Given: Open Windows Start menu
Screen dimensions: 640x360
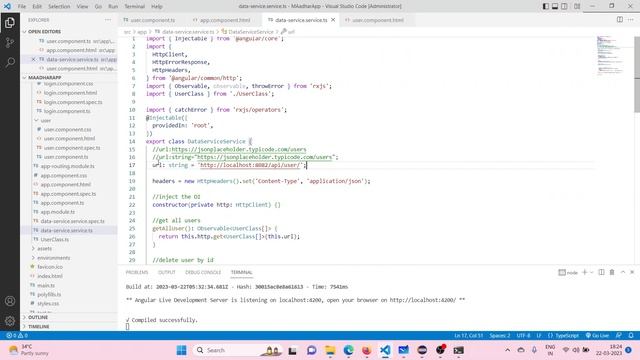Looking at the screenshot, I should (x=181, y=350).
